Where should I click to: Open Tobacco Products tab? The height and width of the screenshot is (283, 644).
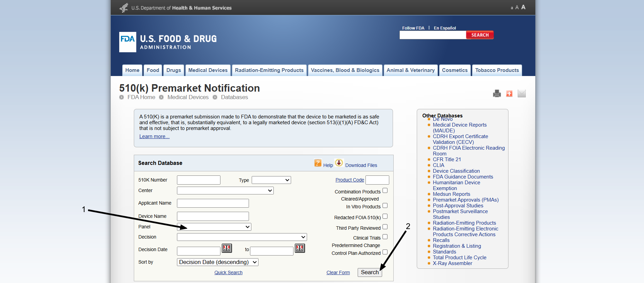point(497,70)
